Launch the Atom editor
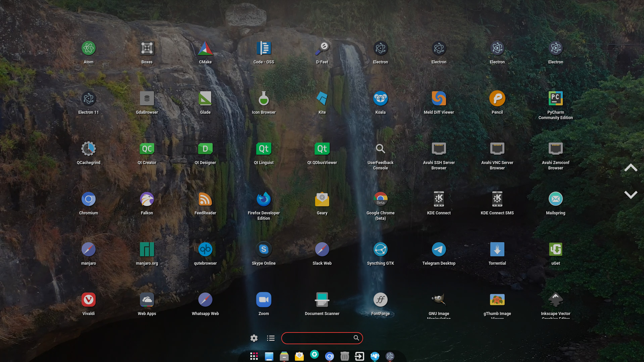This screenshot has height=362, width=644. pyautogui.click(x=89, y=49)
